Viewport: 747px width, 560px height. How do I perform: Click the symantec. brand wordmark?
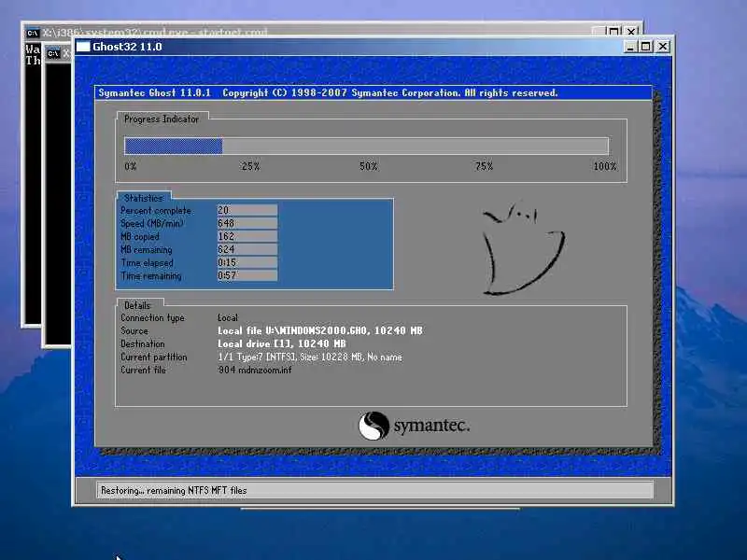(x=431, y=426)
